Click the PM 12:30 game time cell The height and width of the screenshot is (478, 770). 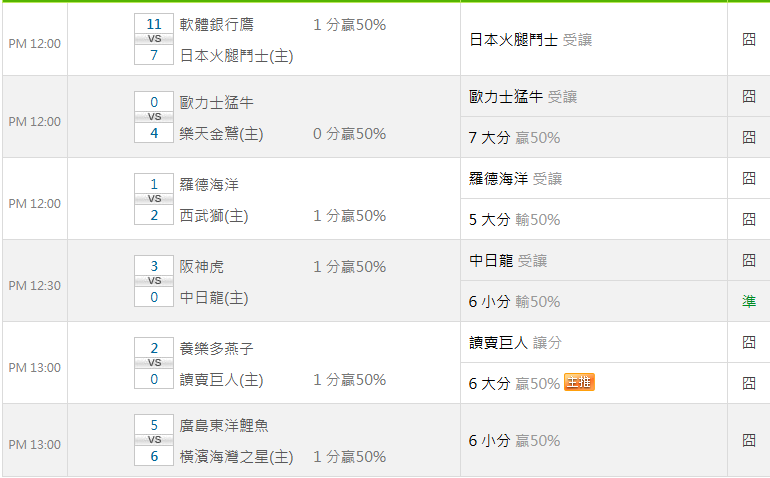tap(35, 286)
